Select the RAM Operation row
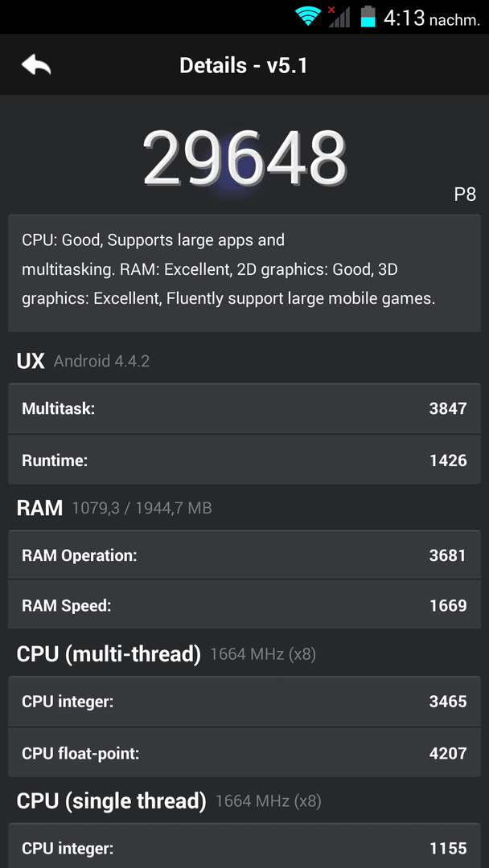Image resolution: width=489 pixels, height=868 pixels. (244, 555)
